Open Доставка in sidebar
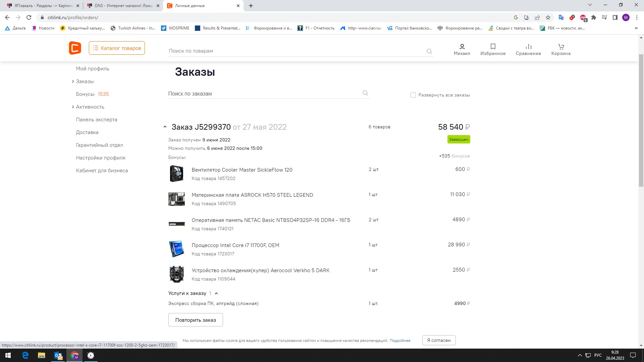 click(x=87, y=132)
